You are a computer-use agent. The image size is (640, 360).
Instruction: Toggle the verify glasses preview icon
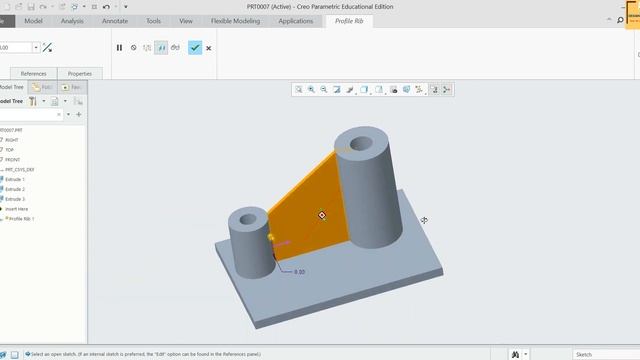pos(175,48)
